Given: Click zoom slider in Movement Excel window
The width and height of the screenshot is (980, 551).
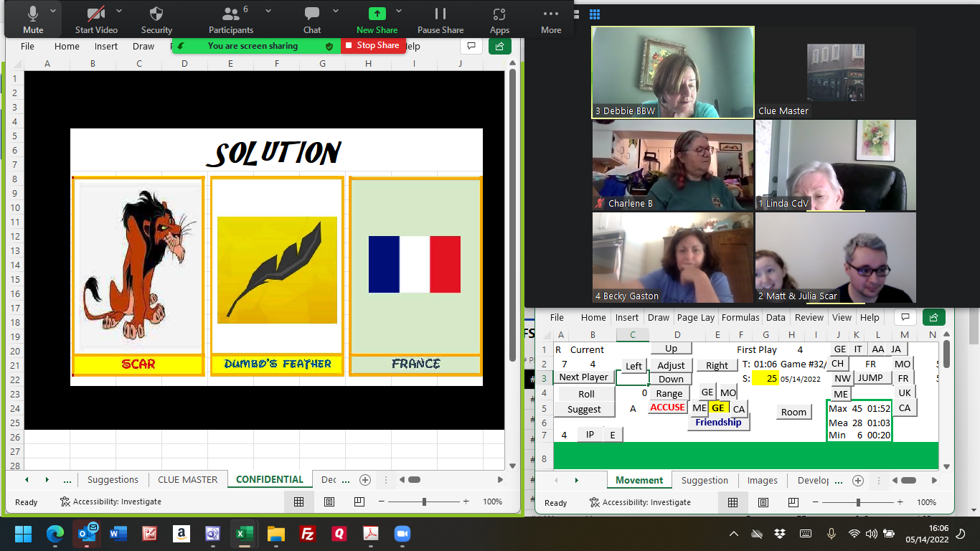Looking at the screenshot, I should (858, 502).
